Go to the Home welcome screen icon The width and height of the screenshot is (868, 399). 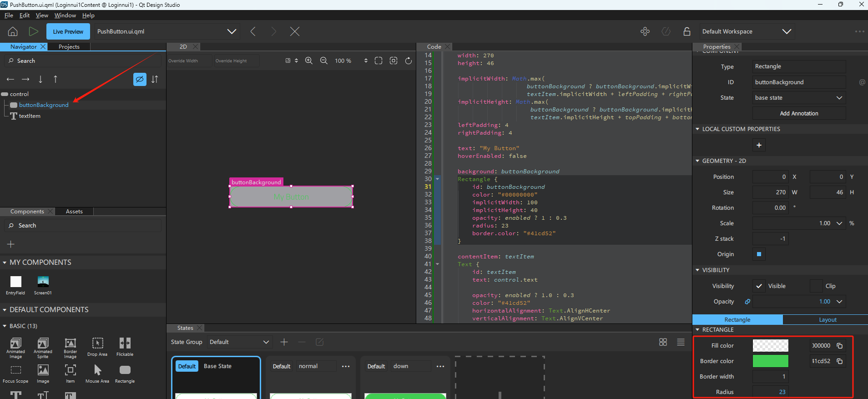(13, 31)
